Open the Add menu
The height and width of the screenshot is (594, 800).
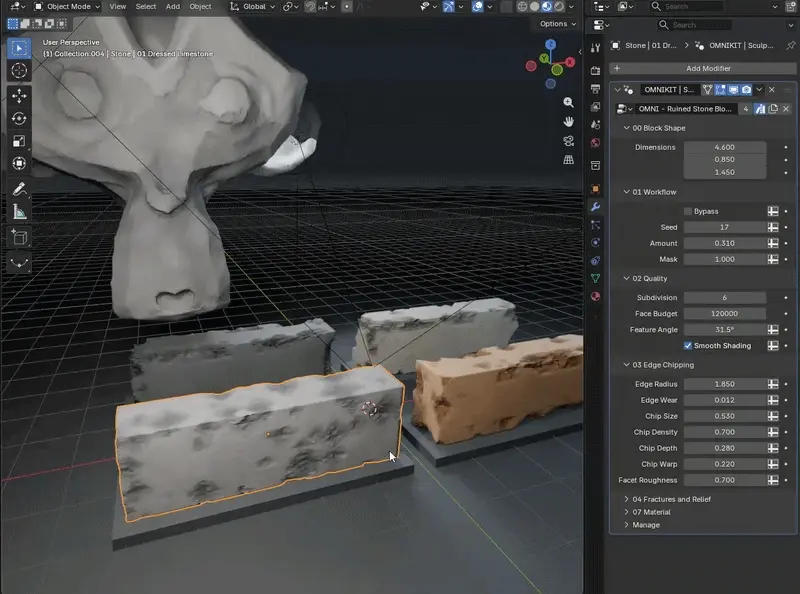tap(172, 7)
